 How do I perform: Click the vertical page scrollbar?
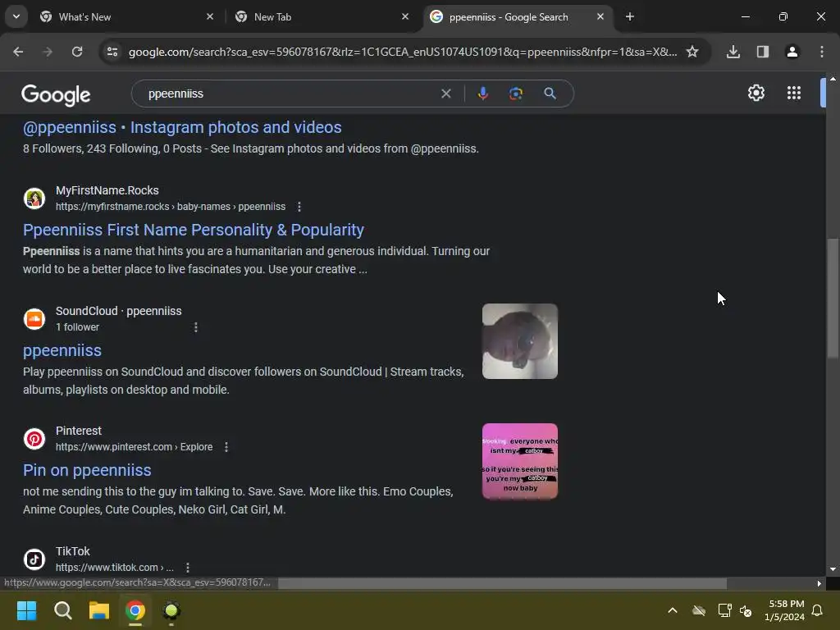(833, 298)
